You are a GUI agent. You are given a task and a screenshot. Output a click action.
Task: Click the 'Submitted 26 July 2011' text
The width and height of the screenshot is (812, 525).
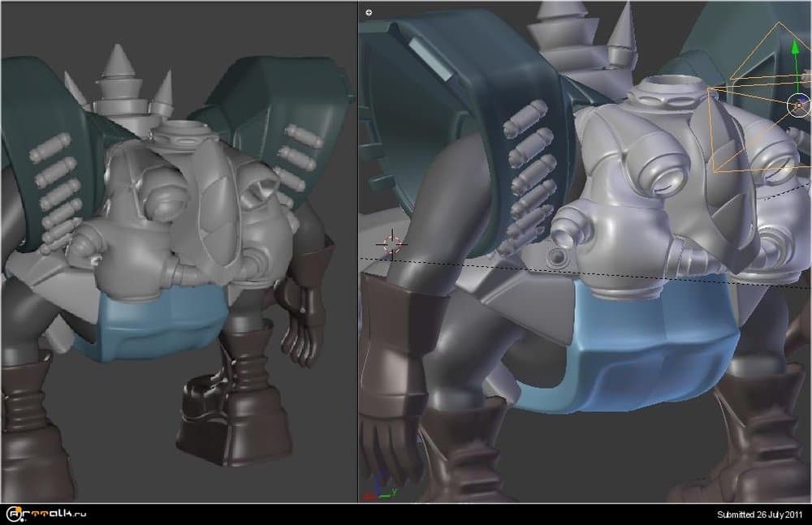click(761, 514)
